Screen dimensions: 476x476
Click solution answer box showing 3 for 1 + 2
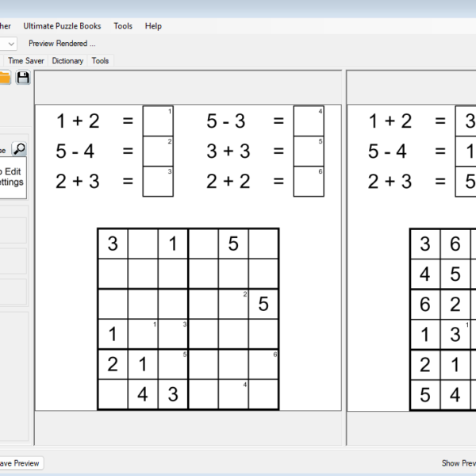pos(468,121)
